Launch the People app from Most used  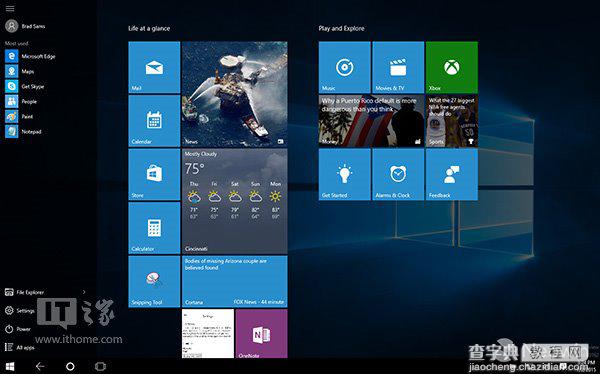point(21,101)
